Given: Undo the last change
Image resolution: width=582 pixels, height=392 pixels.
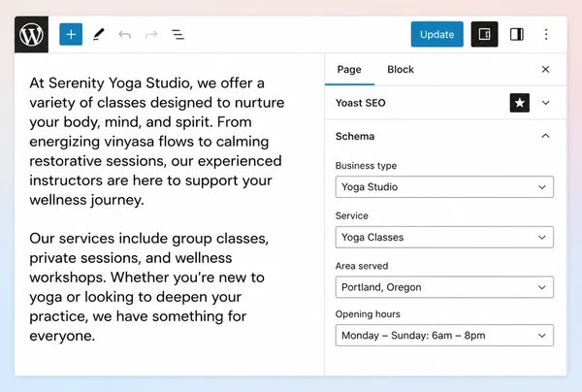Looking at the screenshot, I should pyautogui.click(x=125, y=35).
